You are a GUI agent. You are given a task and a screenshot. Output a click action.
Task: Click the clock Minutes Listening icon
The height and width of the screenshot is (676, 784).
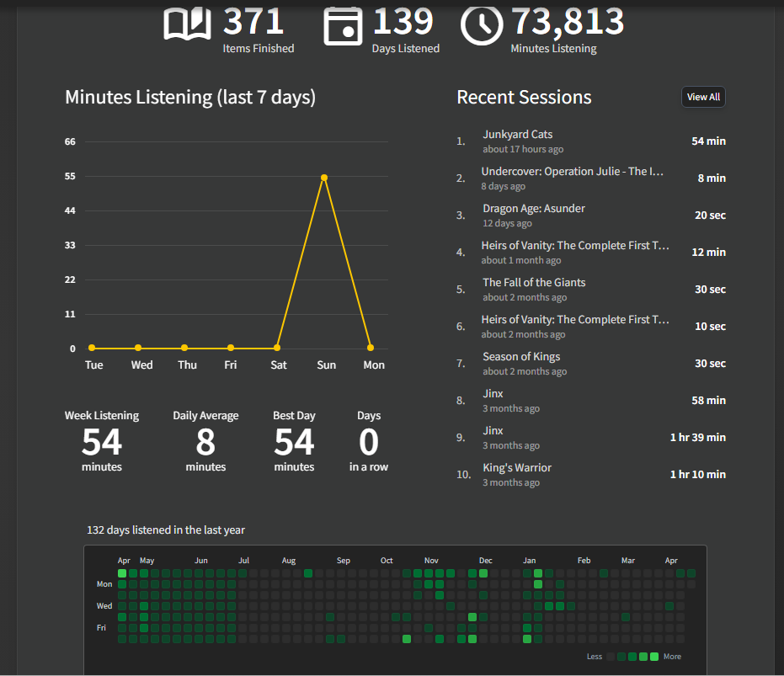(482, 25)
